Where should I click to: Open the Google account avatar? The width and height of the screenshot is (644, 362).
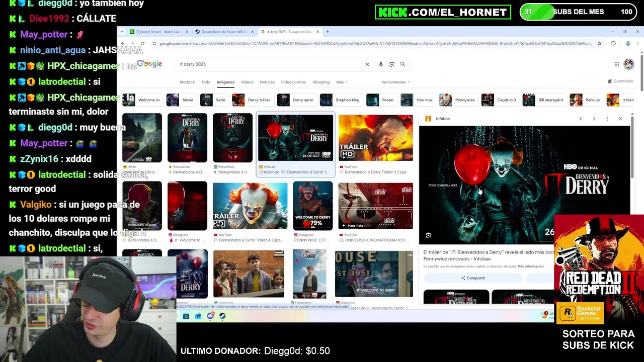tap(629, 64)
